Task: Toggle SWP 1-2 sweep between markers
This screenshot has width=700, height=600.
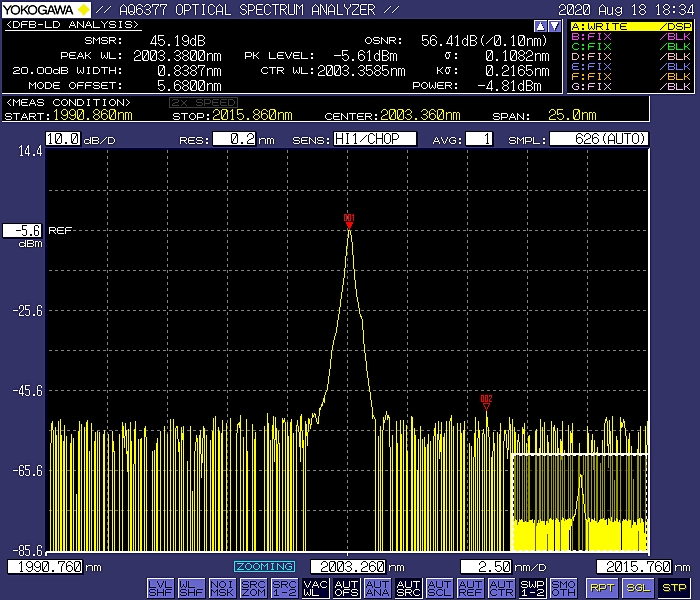Action: pos(532,588)
